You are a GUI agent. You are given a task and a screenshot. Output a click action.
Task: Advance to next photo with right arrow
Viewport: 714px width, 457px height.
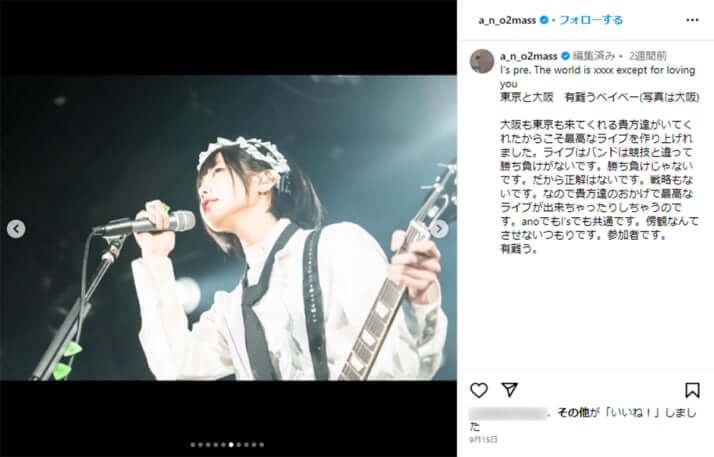(439, 228)
